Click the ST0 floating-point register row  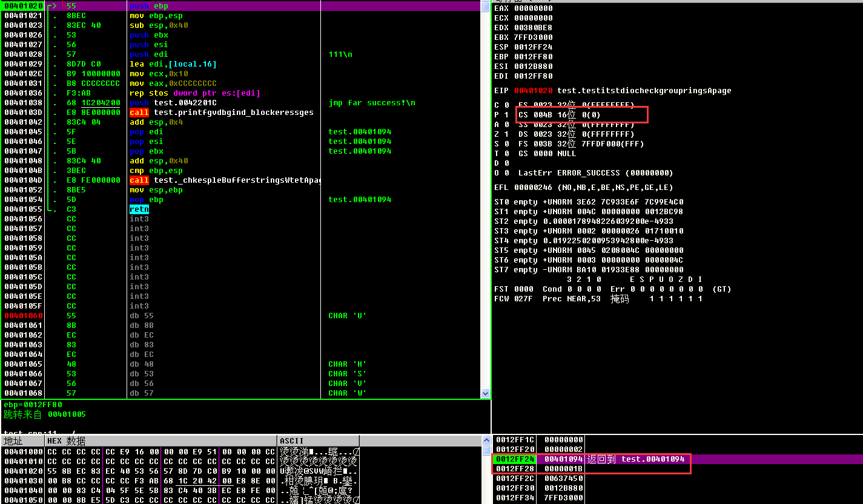589,202
